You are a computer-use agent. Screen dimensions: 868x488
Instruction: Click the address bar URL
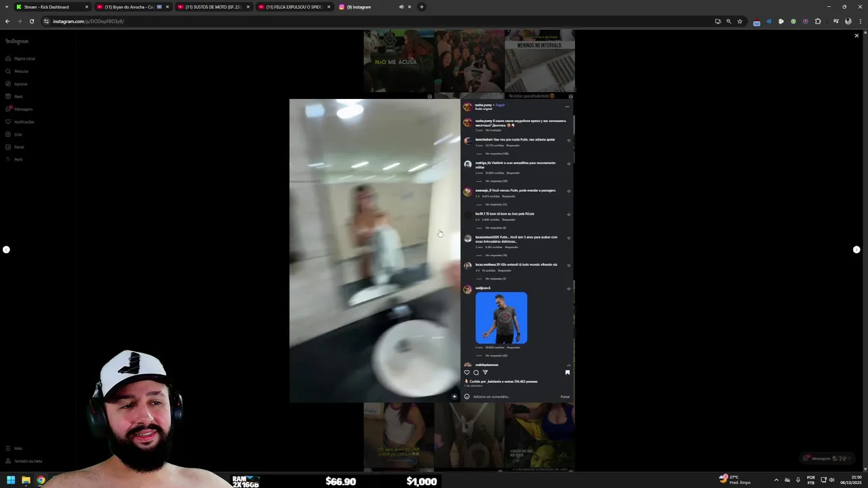point(89,21)
